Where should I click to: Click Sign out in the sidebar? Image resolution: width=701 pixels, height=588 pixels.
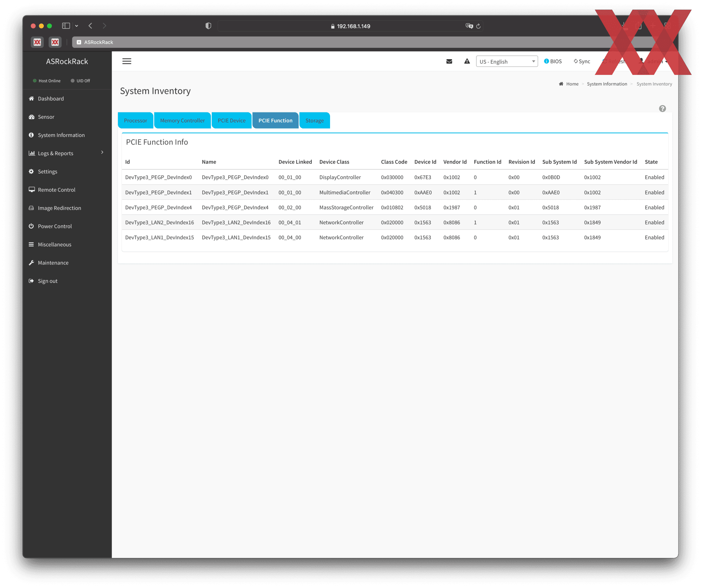67,281
